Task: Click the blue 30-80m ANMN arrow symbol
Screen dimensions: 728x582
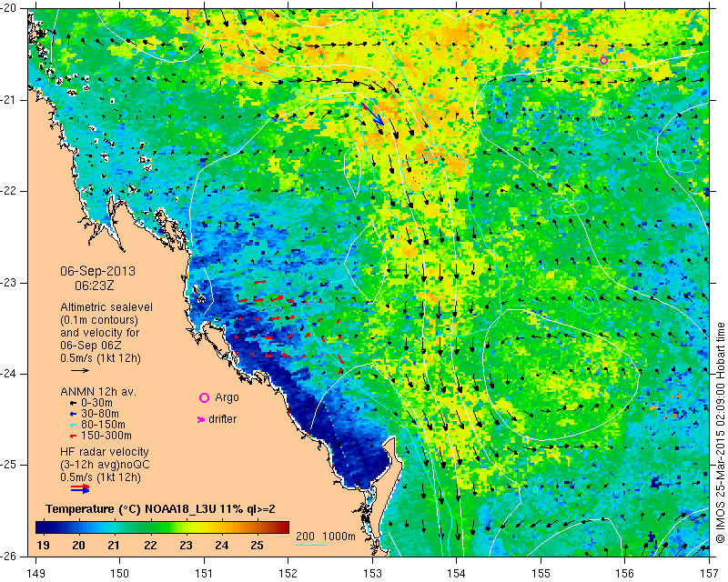Action: pyautogui.click(x=73, y=414)
